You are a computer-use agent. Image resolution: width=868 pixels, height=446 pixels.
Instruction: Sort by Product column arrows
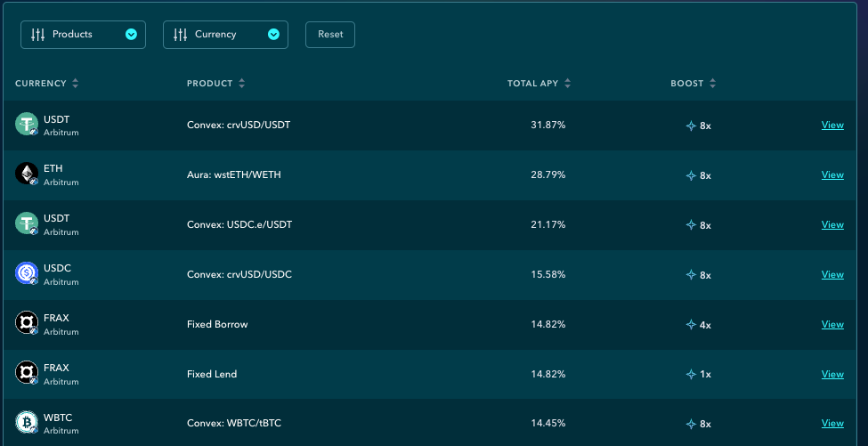(241, 84)
